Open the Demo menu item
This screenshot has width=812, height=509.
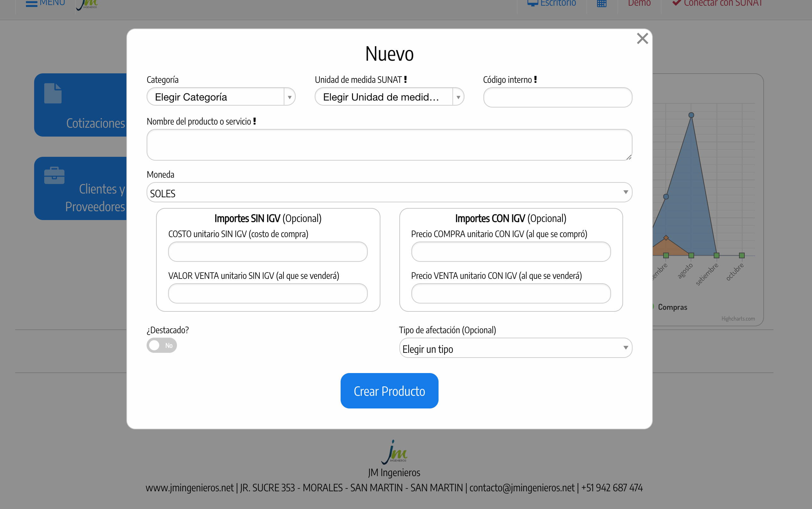[x=639, y=3]
